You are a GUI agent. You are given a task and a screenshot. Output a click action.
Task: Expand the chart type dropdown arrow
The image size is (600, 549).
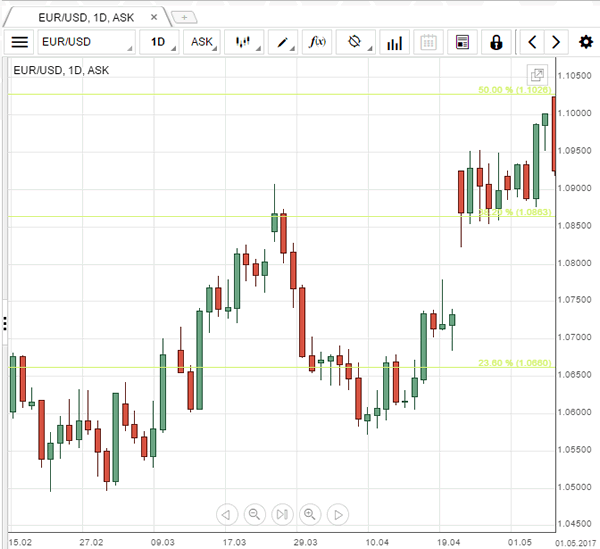(259, 49)
